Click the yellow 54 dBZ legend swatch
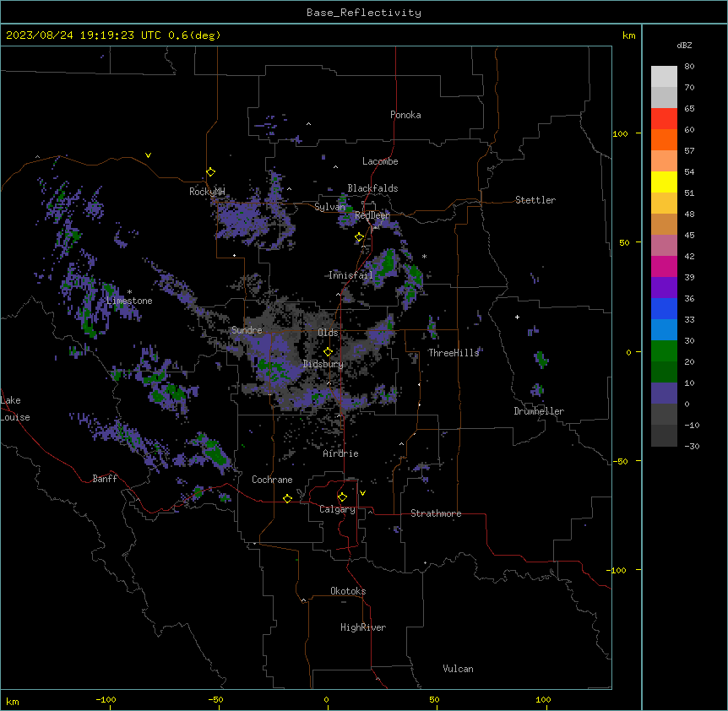 point(664,182)
